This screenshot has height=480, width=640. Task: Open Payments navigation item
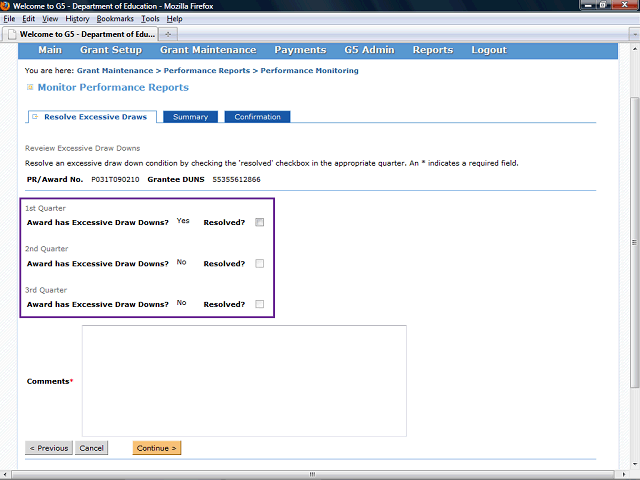coord(300,50)
